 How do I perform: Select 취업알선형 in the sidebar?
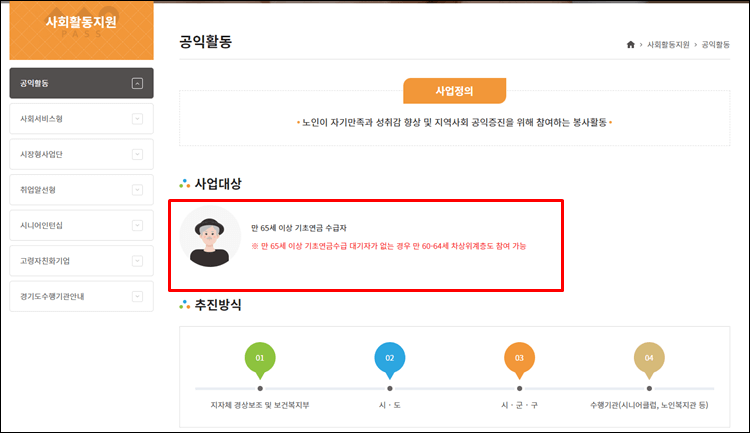tap(81, 190)
